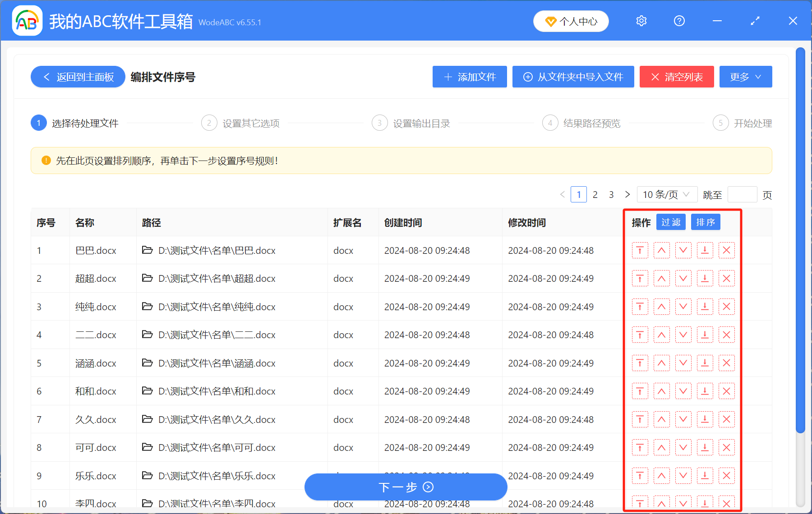Go to page 2 of file list

(x=595, y=195)
